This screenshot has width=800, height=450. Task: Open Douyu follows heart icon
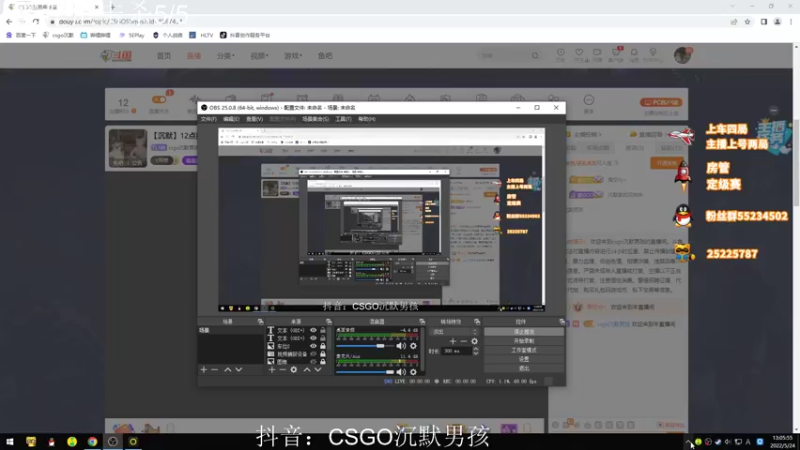point(579,53)
